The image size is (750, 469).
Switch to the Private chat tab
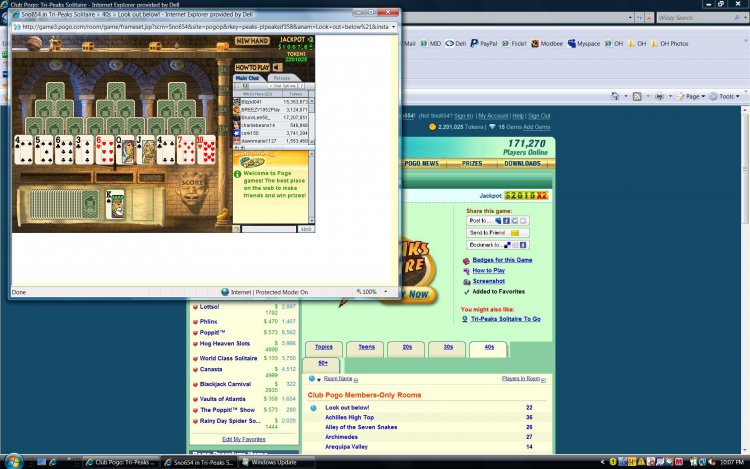(282, 78)
